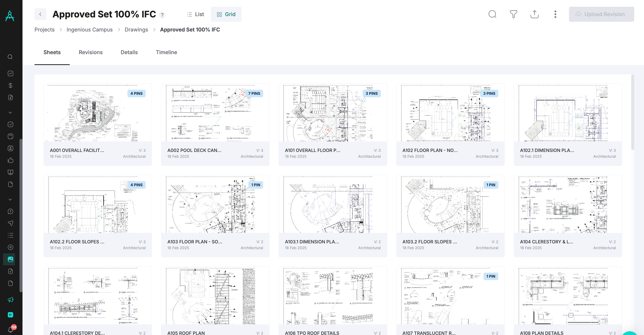The width and height of the screenshot is (644, 335).
Task: Switch to List view
Action: (195, 14)
